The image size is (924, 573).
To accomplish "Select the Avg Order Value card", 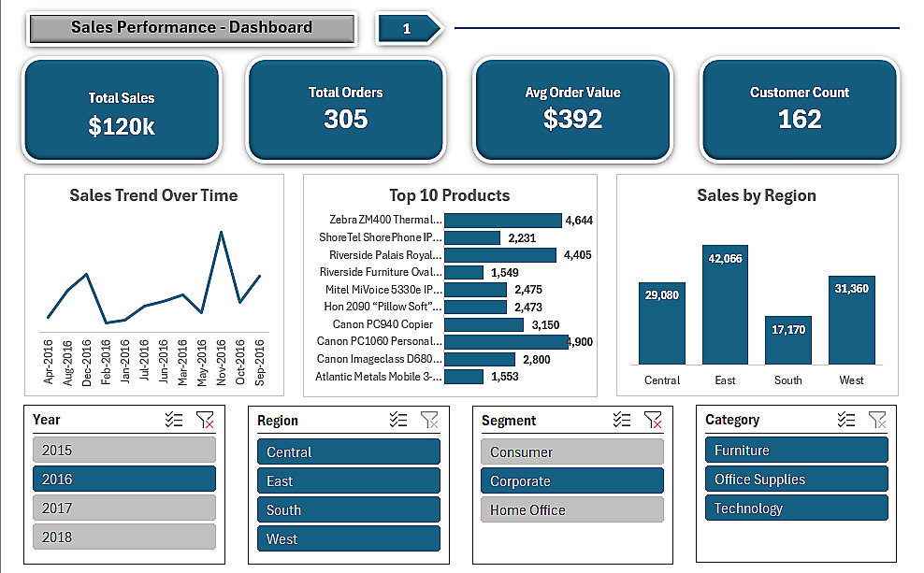I will [x=572, y=110].
